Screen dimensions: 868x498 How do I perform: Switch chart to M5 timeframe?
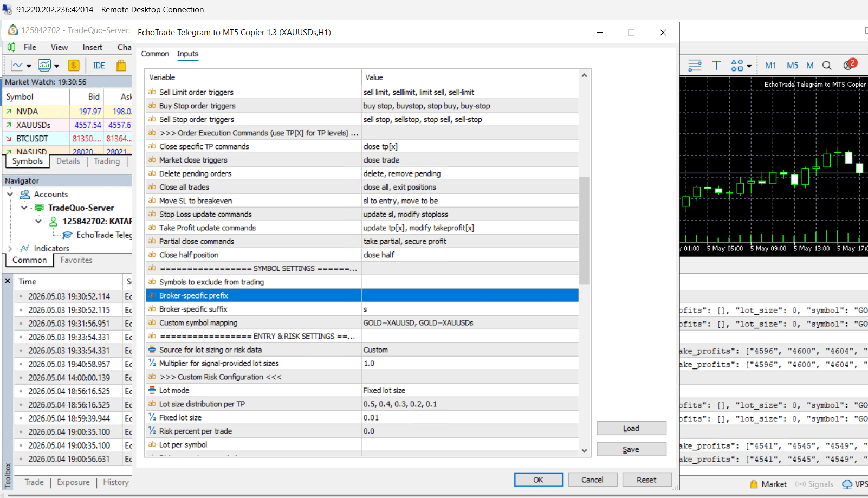coord(792,66)
